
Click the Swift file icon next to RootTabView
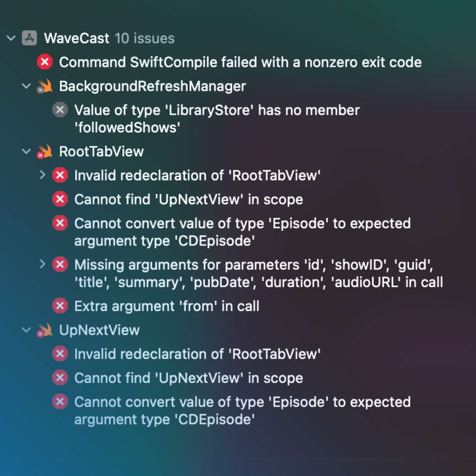pos(45,152)
